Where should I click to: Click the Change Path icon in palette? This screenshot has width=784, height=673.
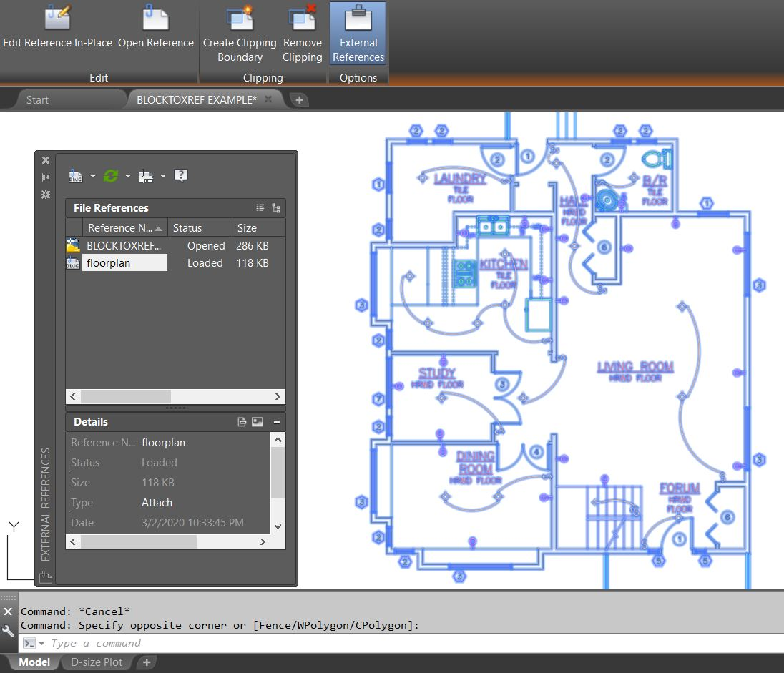pyautogui.click(x=146, y=176)
